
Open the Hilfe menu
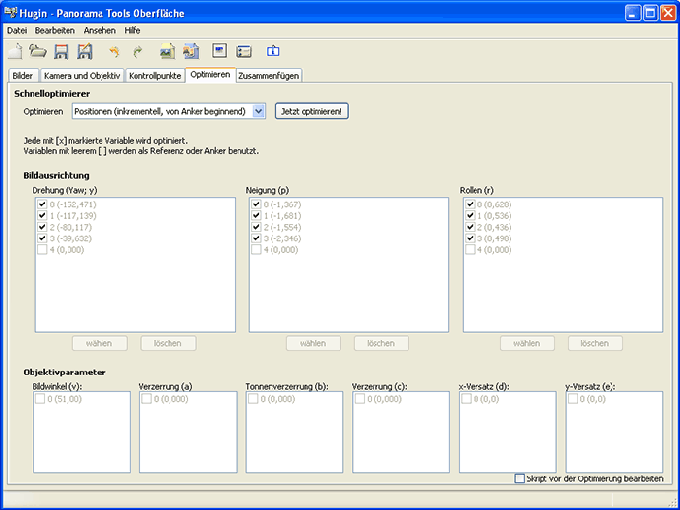coord(132,30)
